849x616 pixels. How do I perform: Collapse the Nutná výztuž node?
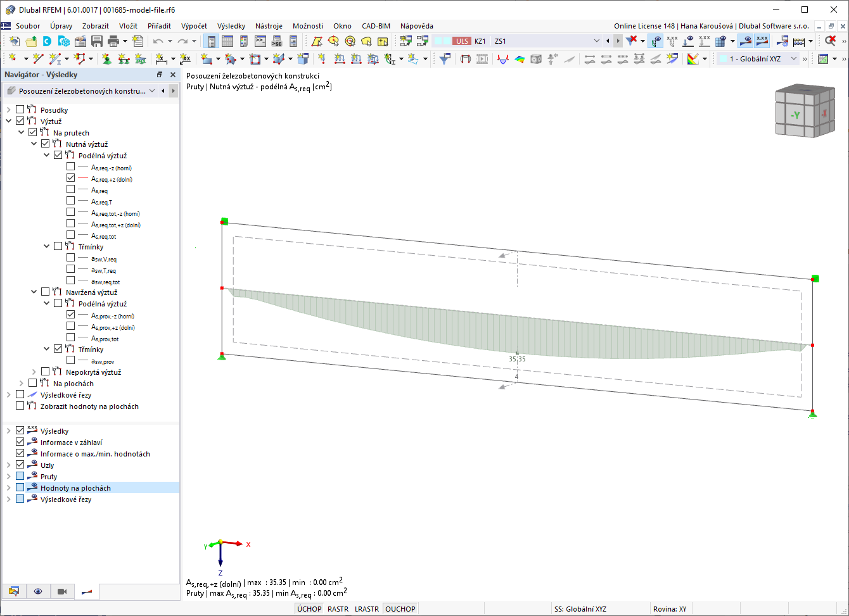(34, 144)
